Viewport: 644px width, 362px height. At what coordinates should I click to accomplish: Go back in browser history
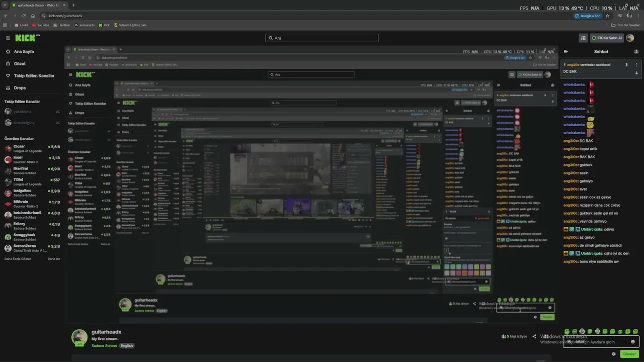click(6, 16)
